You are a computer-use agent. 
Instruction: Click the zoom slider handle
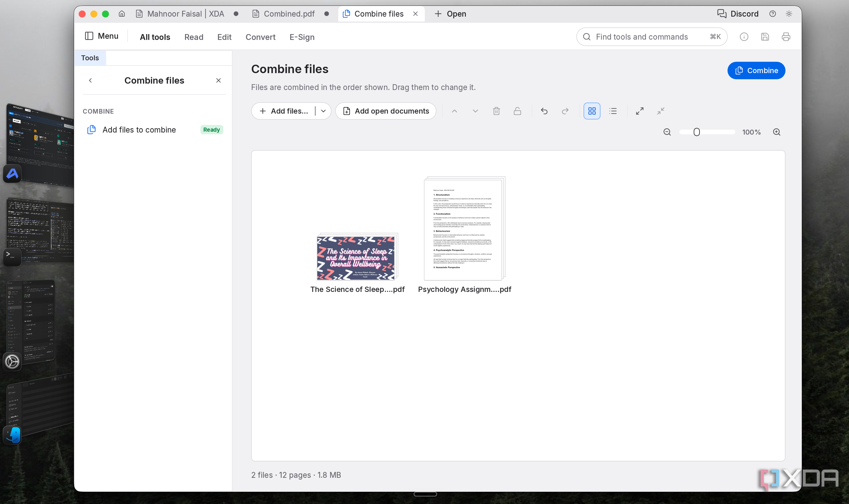pyautogui.click(x=697, y=132)
